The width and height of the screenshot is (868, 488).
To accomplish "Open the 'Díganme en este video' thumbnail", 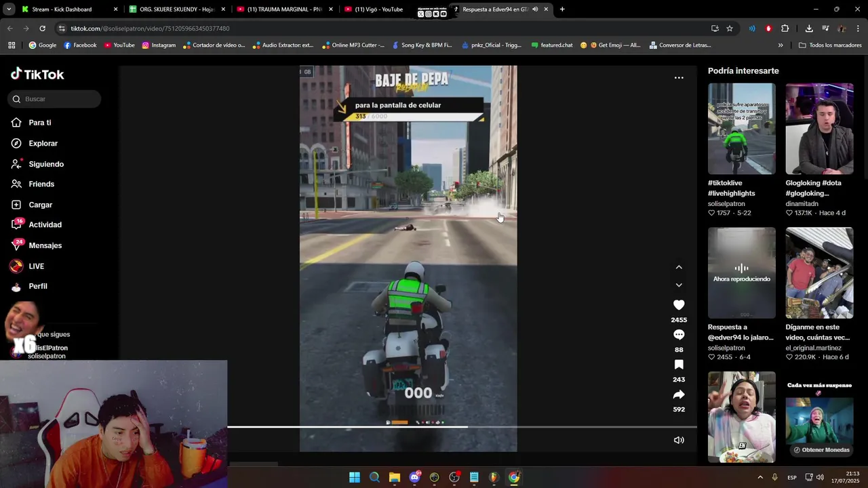I will (x=819, y=273).
